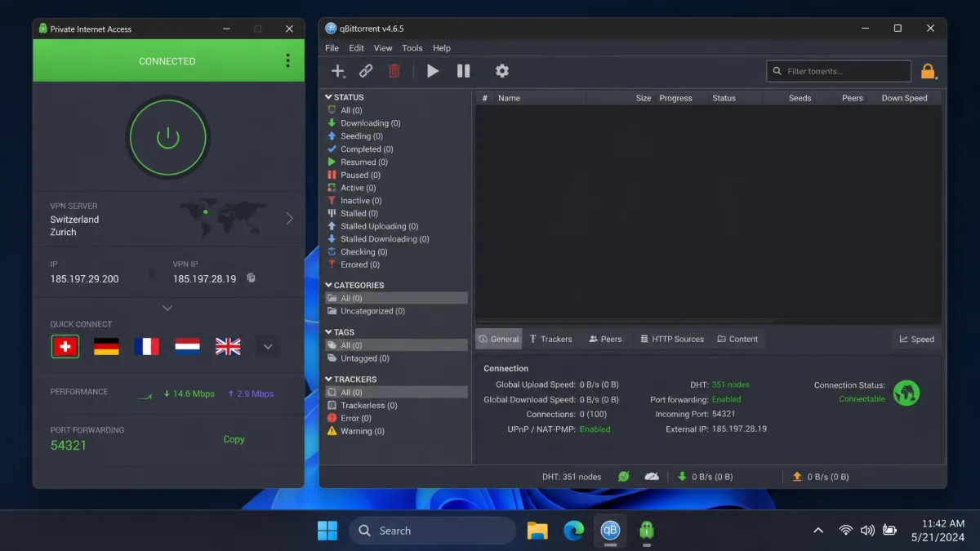Click the download speed status bar entry

pos(705,477)
